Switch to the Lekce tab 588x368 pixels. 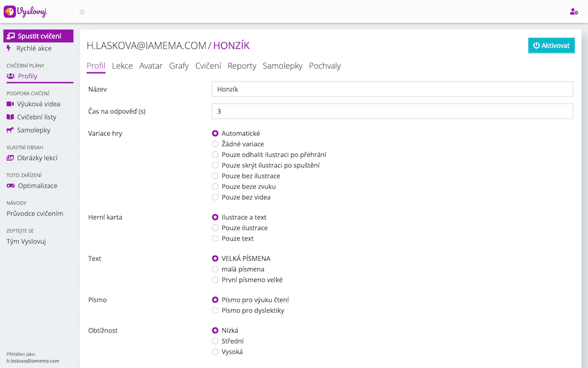click(123, 66)
